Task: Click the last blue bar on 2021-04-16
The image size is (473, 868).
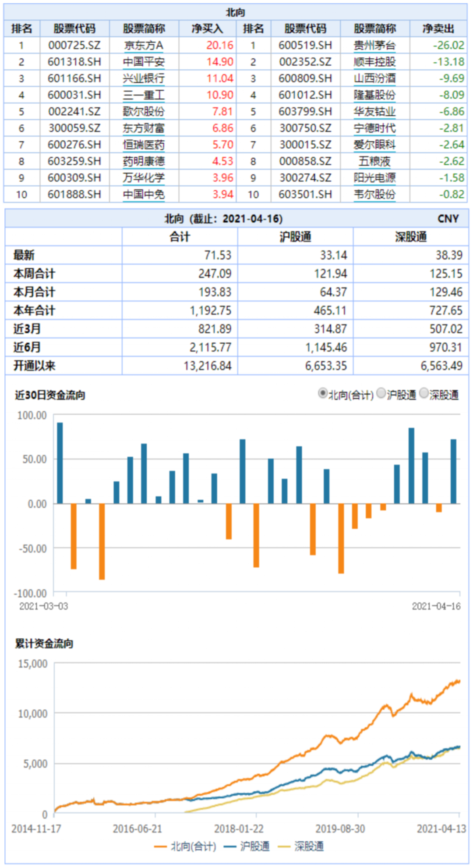Action: click(x=454, y=471)
